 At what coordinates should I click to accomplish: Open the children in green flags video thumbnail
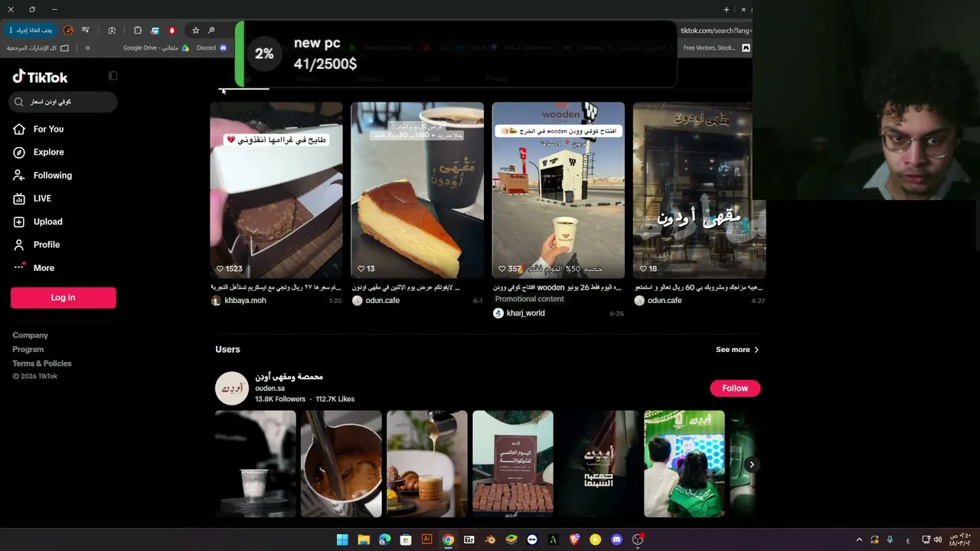click(684, 464)
